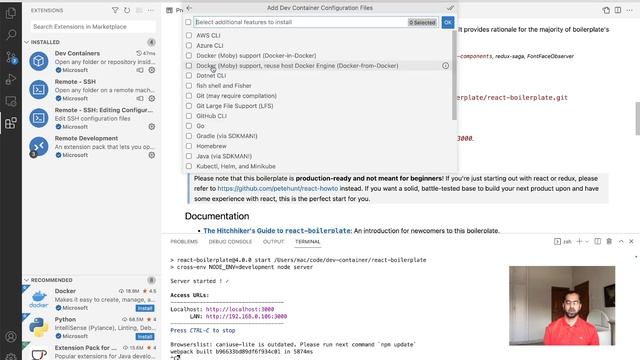Image resolution: width=640 pixels, height=360 pixels.
Task: Install the Python extension
Action: coord(145,336)
